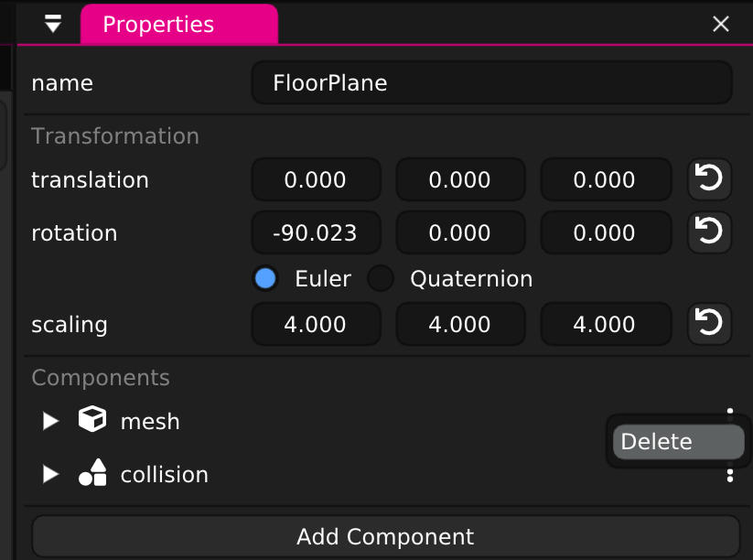The height and width of the screenshot is (560, 753).
Task: Reset the scaling values to default
Action: 709,324
